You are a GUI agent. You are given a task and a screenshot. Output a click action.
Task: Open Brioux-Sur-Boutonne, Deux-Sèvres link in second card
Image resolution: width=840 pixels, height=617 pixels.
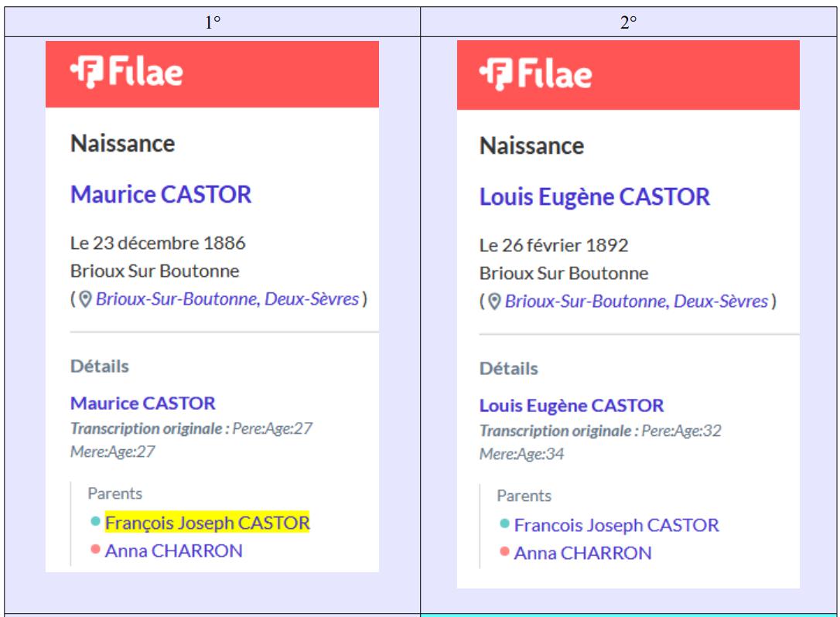[x=637, y=302]
